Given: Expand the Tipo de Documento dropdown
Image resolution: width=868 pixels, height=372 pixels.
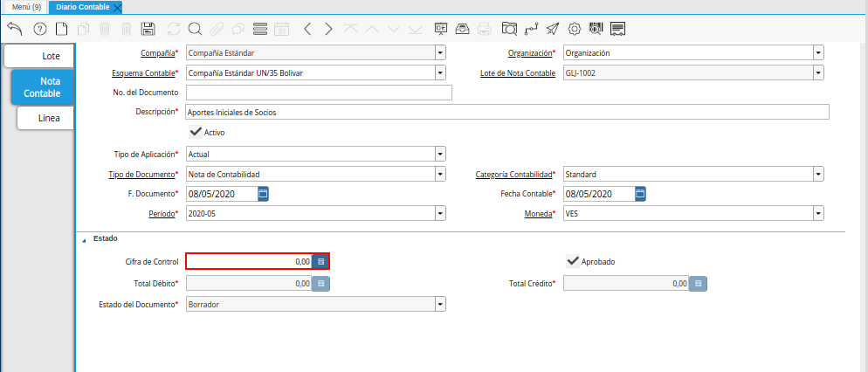Looking at the screenshot, I should point(440,175).
